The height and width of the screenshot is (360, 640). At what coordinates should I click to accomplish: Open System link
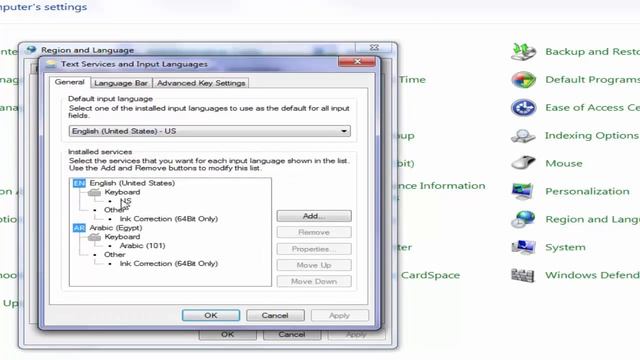565,247
